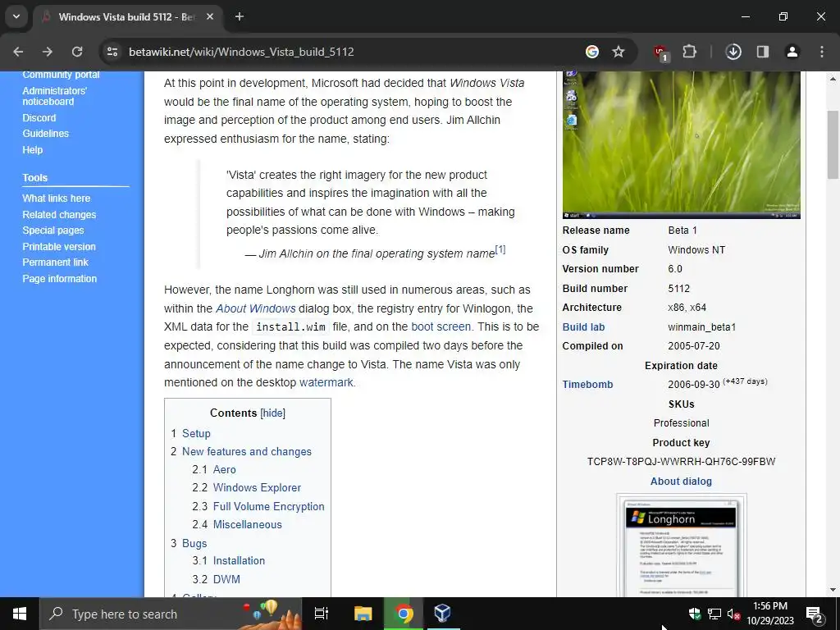Show the clock and calendar
Screen dimensions: 840x630
click(770, 614)
